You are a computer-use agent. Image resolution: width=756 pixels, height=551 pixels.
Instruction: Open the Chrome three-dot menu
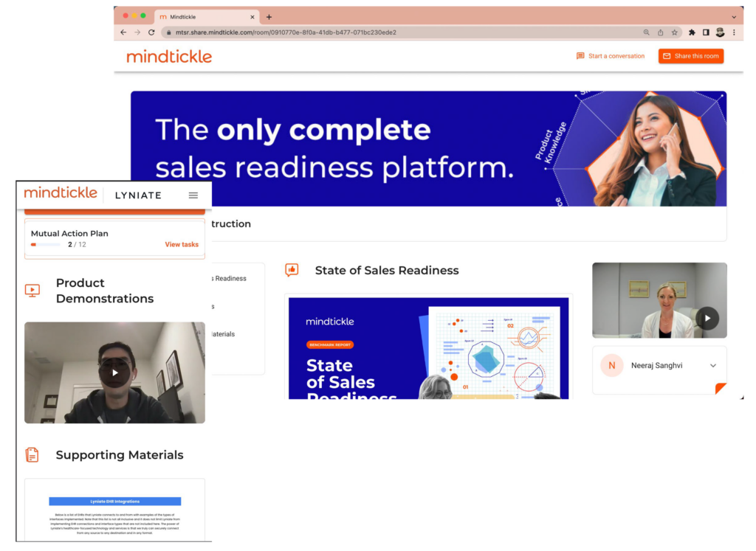pos(734,32)
